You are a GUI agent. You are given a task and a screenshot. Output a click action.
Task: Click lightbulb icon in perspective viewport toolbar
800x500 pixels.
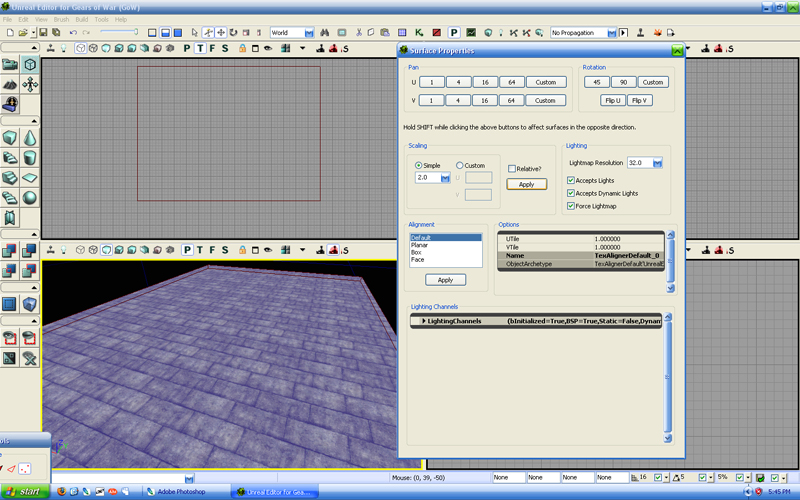[x=64, y=250]
